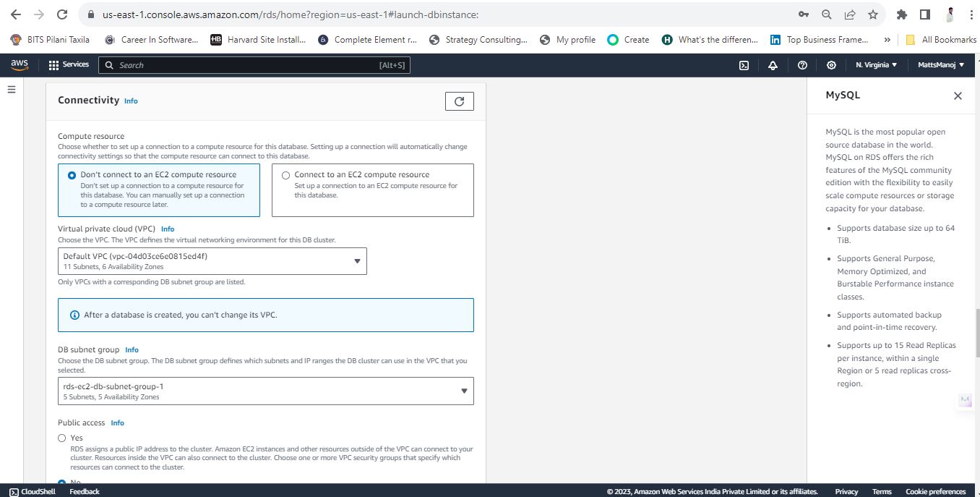Open the N. Virginia region selector
Screen dimensions: 980x497
coord(876,65)
